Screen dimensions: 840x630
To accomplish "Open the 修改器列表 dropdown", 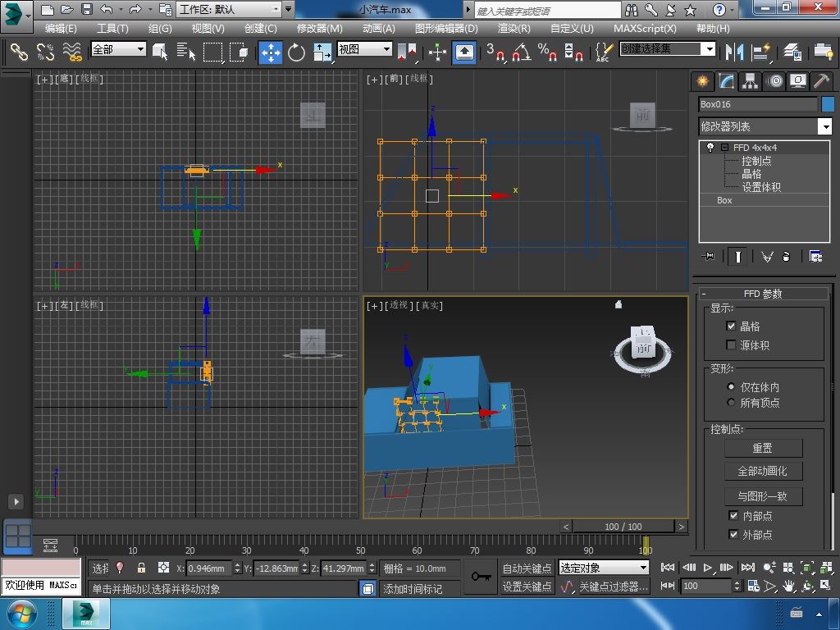I will click(765, 126).
